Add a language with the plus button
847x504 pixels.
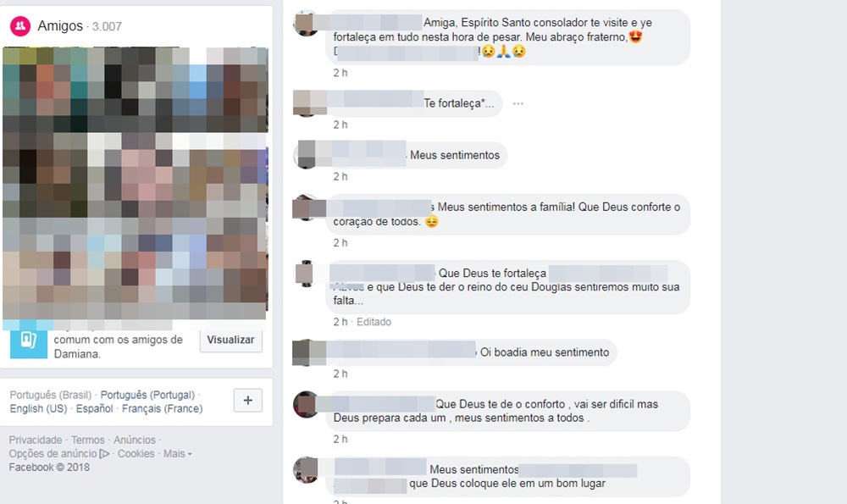(x=248, y=401)
